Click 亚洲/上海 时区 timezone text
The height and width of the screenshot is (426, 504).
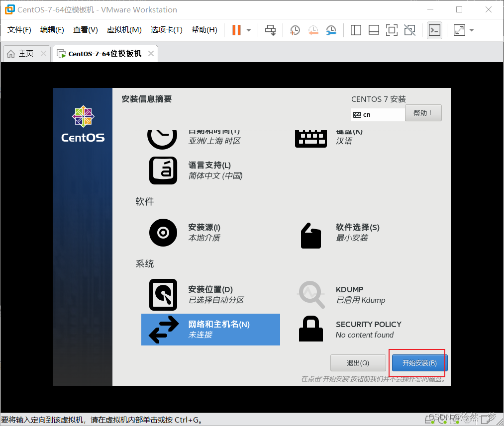[x=214, y=141]
